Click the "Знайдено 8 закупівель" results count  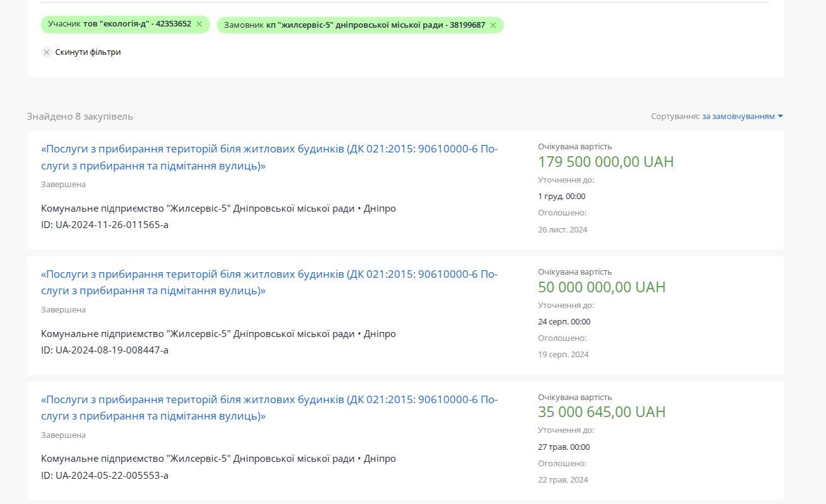pos(80,117)
